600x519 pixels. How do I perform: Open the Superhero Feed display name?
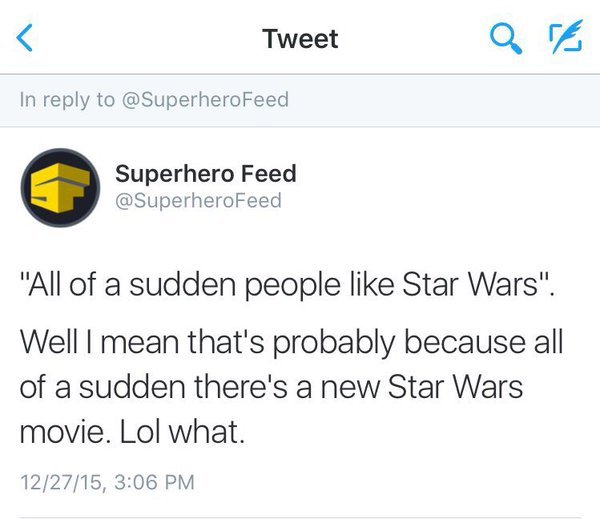[x=206, y=173]
